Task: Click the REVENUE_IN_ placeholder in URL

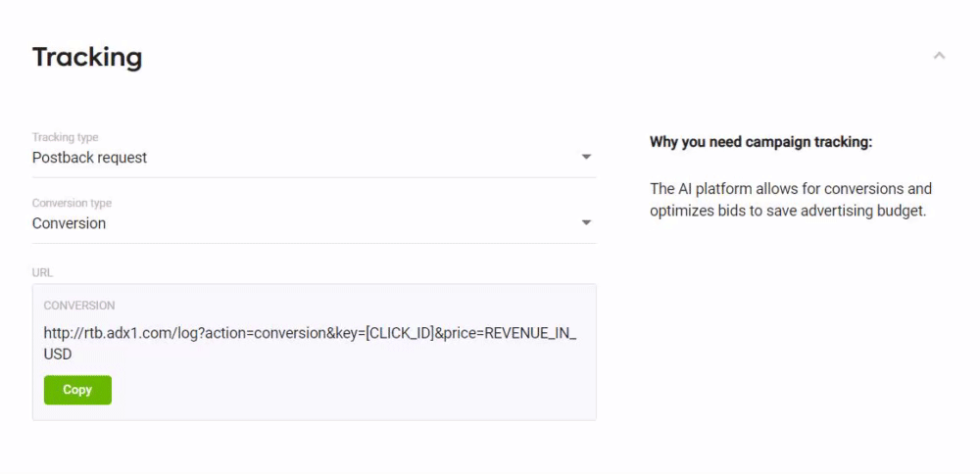Action: (530, 334)
